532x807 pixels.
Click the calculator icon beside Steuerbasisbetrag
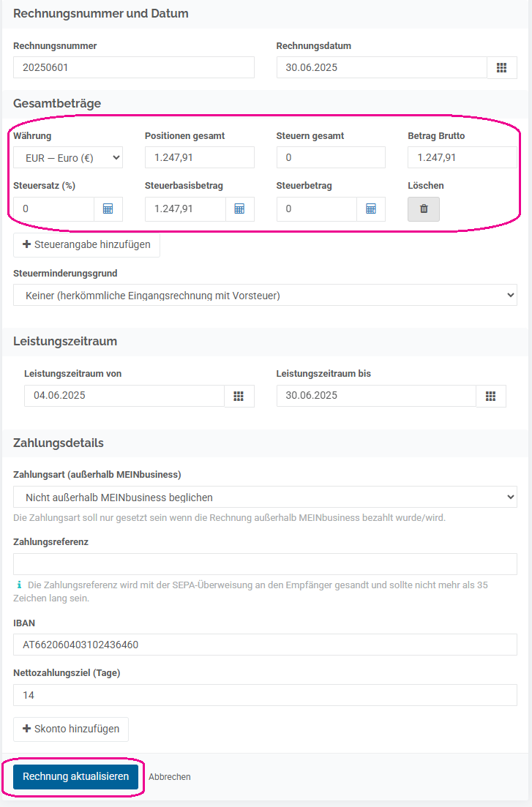tap(239, 209)
